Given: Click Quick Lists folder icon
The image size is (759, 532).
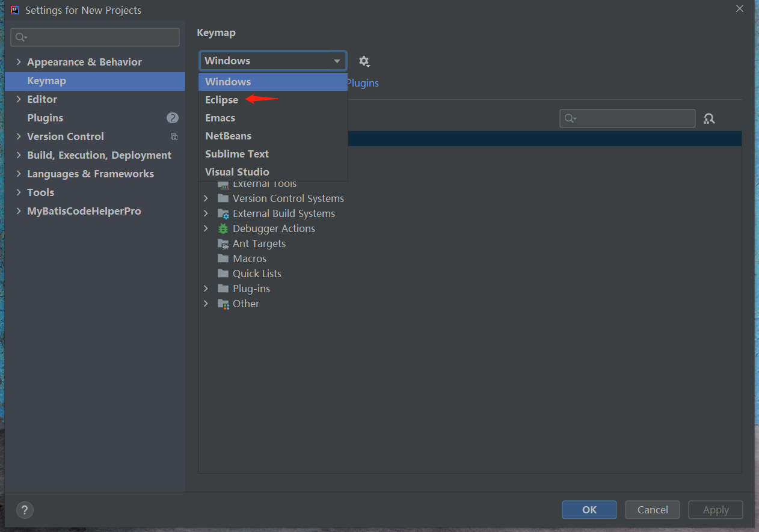Looking at the screenshot, I should click(223, 274).
